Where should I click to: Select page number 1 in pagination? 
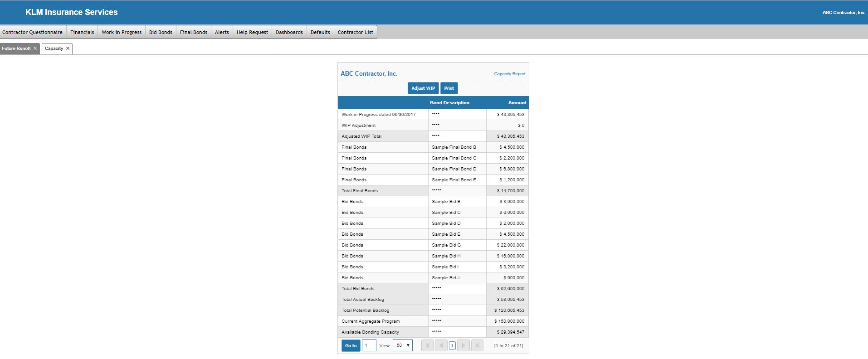click(452, 345)
